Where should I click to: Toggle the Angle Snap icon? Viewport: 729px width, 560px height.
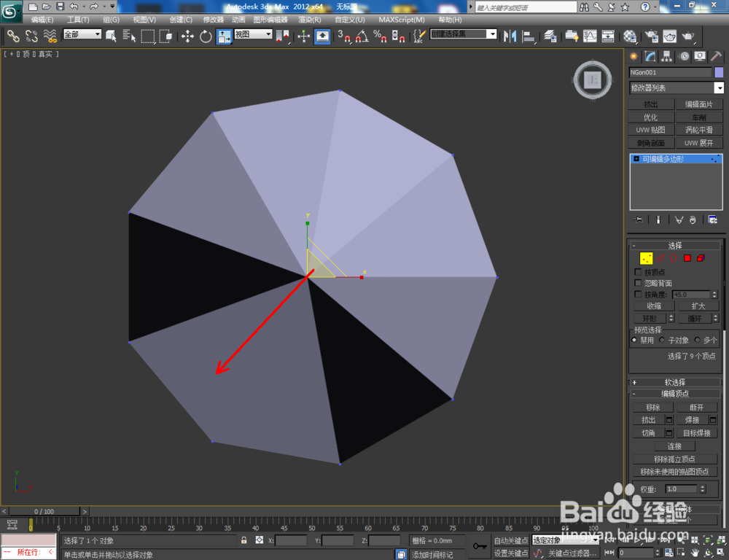[x=362, y=36]
